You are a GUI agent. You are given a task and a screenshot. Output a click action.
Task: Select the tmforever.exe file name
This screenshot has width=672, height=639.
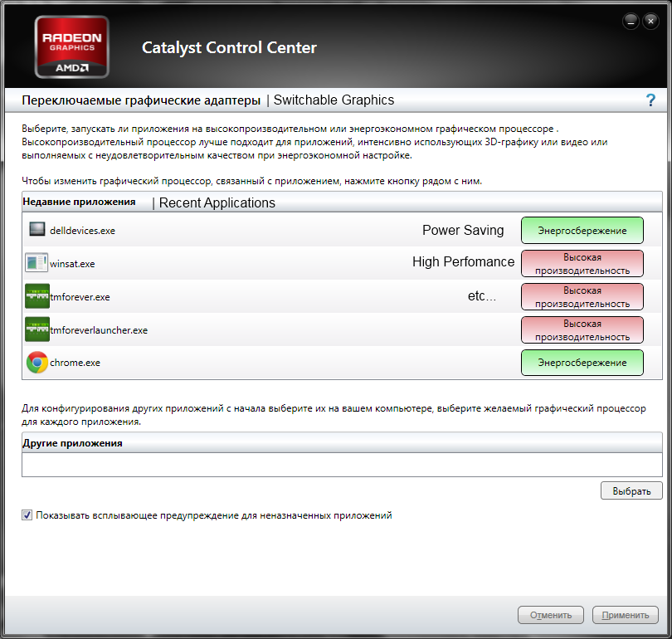click(x=80, y=296)
